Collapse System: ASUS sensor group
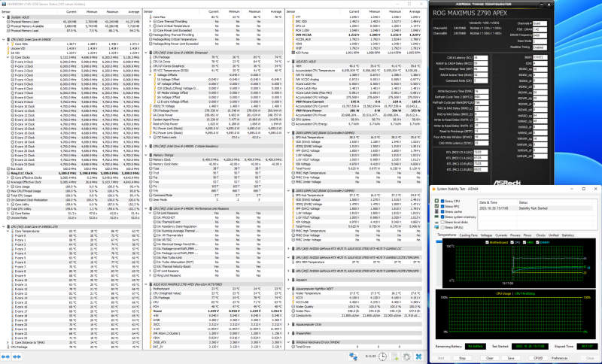This screenshot has width=602, height=364. coord(4,17)
